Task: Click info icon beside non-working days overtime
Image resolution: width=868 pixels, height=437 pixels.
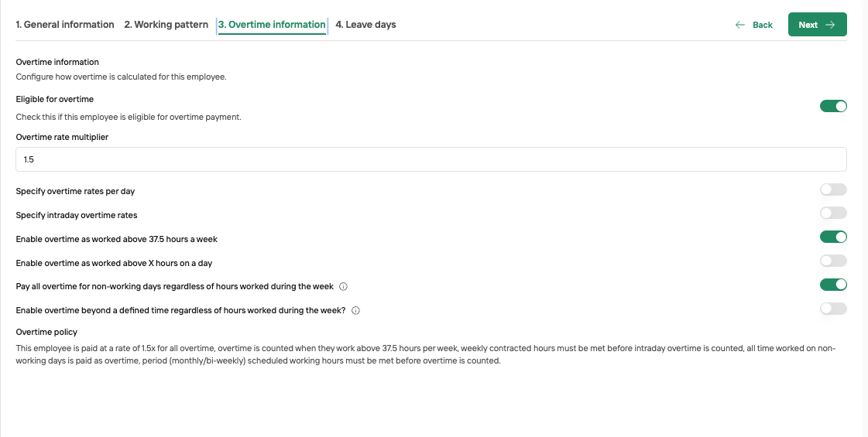Action: tap(343, 286)
